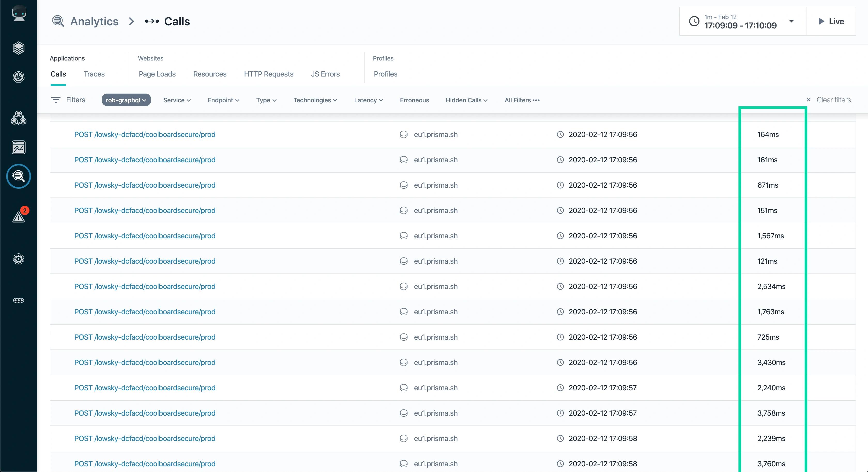The height and width of the screenshot is (472, 868).
Task: Click the 17:09:09 - 17:10:09 time range
Action: click(x=740, y=26)
